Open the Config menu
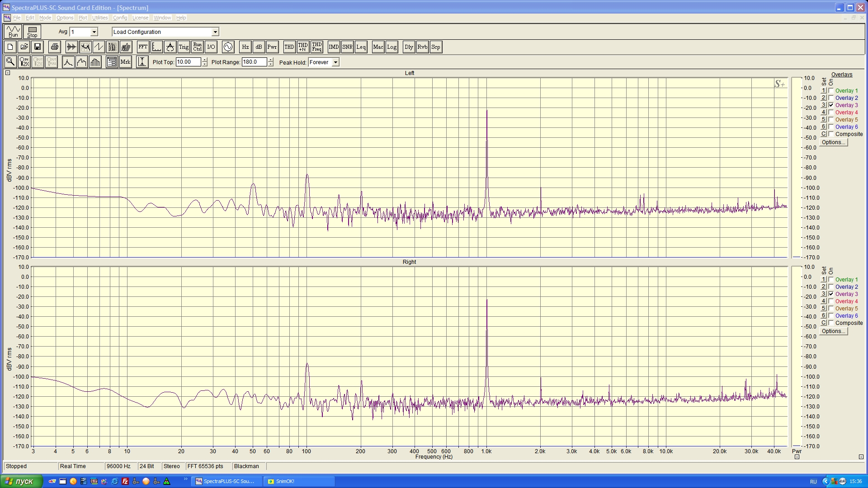The height and width of the screenshot is (488, 868). pos(120,18)
